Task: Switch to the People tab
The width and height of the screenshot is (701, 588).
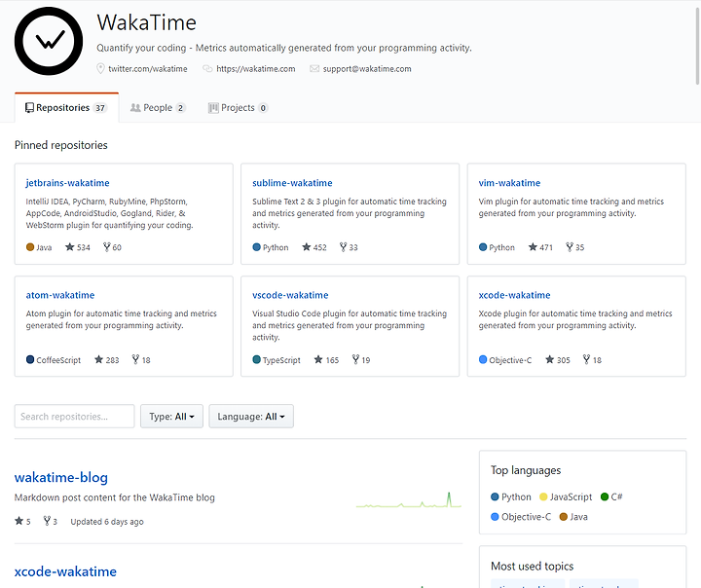Action: (158, 108)
